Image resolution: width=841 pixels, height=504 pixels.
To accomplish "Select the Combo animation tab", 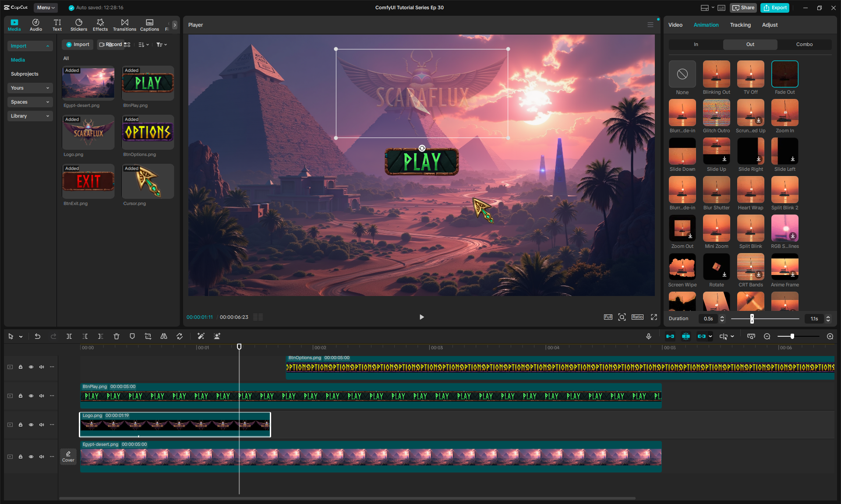I will pyautogui.click(x=804, y=44).
